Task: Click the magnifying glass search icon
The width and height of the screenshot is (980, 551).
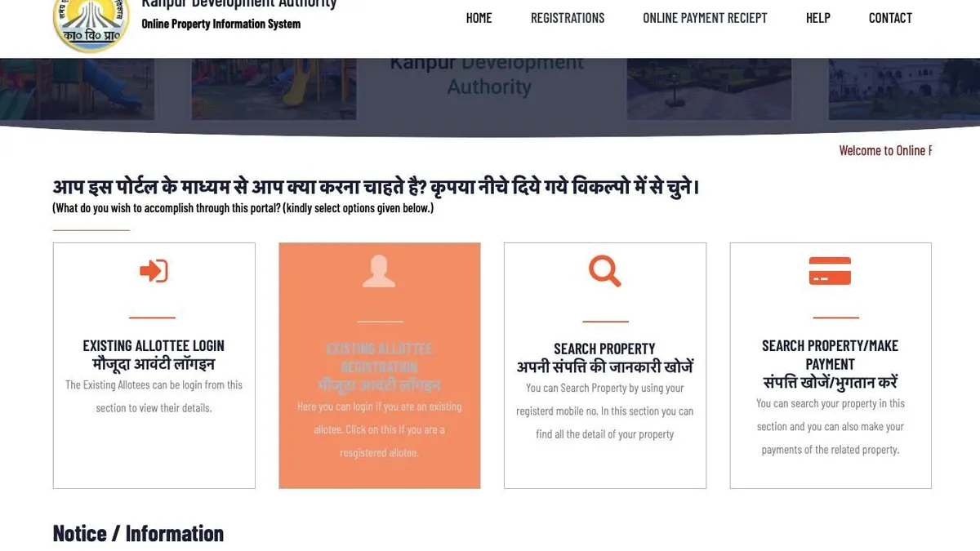Action: [605, 271]
